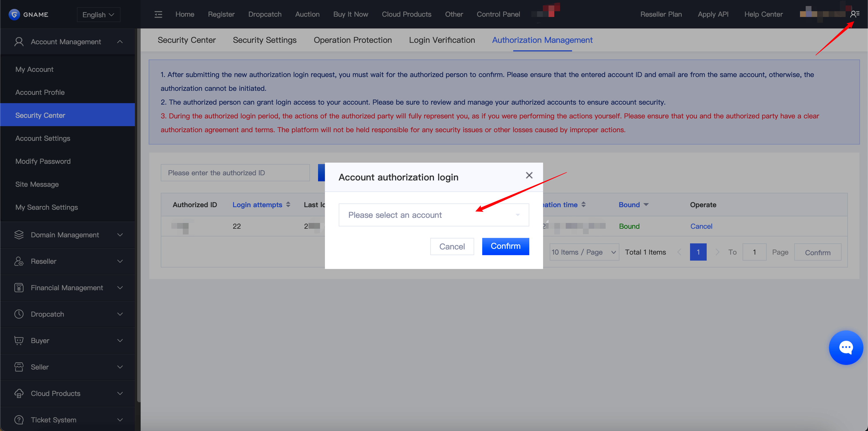Click the Financial Management yen icon

point(19,288)
